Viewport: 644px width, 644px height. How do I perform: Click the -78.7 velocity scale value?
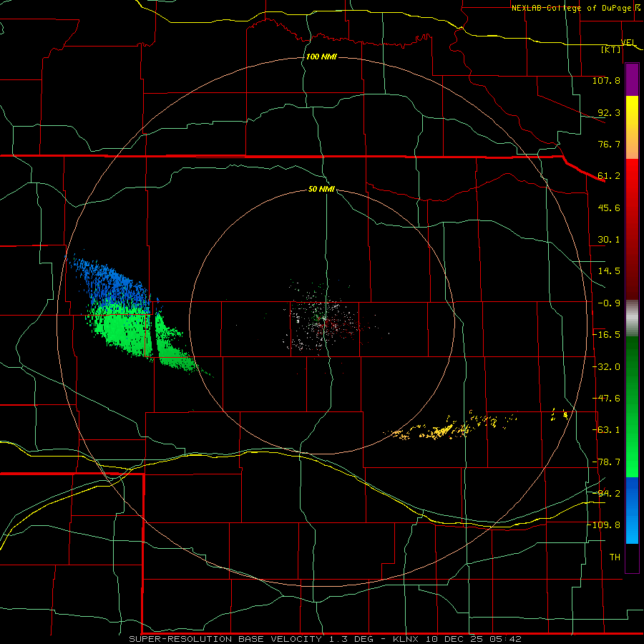[606, 462]
